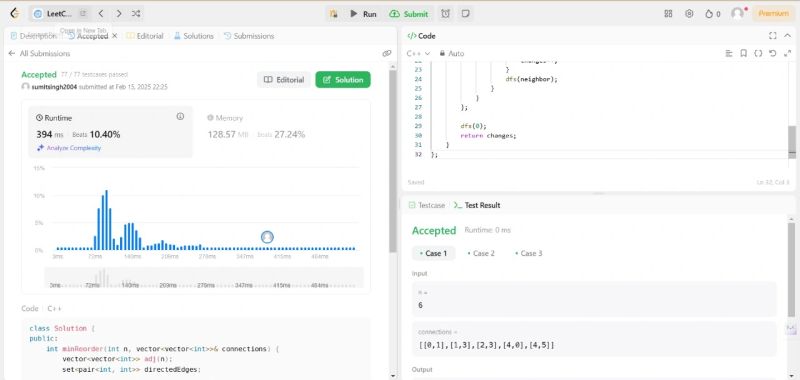
Task: Open the notes sticky icon
Action: [465, 14]
